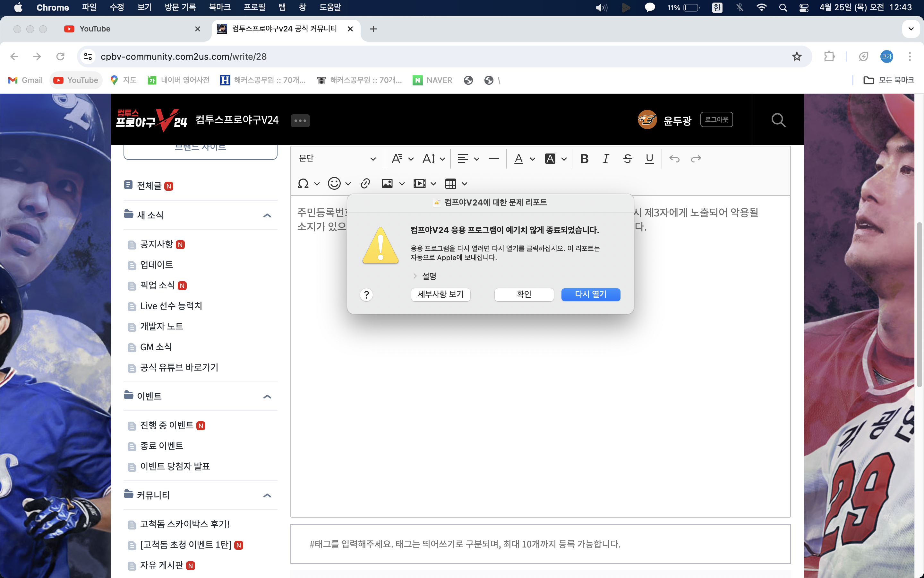Click the volume icon in menu bar
Screen dimensions: 924x578
[601, 7]
